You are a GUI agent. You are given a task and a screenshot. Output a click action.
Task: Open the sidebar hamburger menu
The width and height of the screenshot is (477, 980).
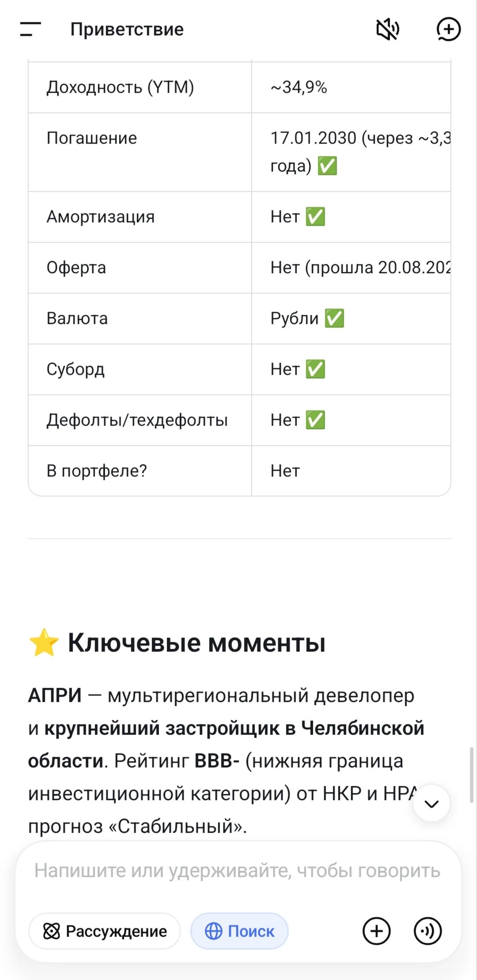(30, 29)
